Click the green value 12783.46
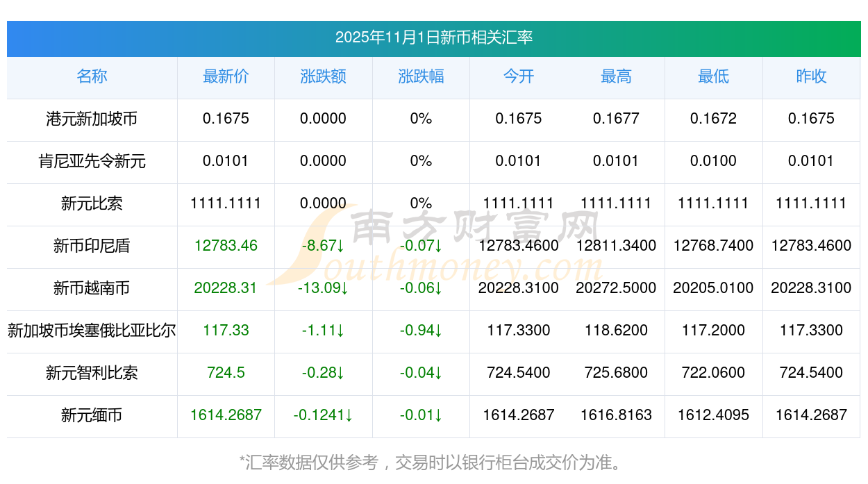The width and height of the screenshot is (868, 484). pos(226,246)
